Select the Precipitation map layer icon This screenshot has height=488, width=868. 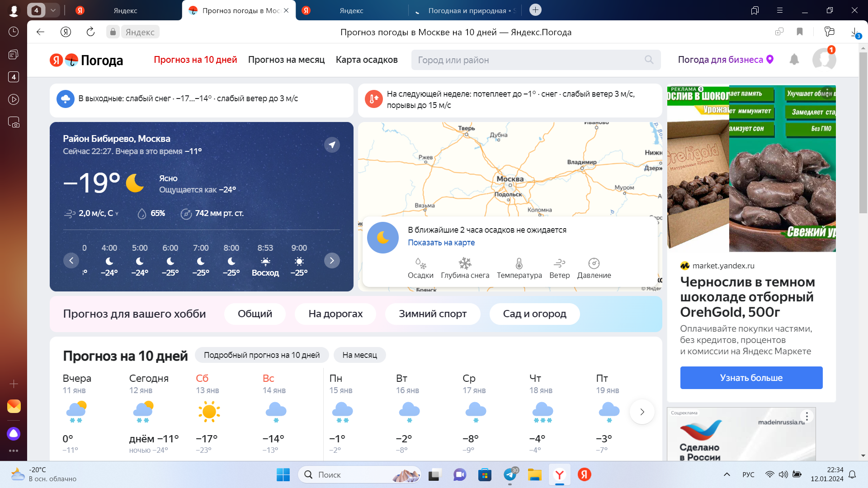420,263
